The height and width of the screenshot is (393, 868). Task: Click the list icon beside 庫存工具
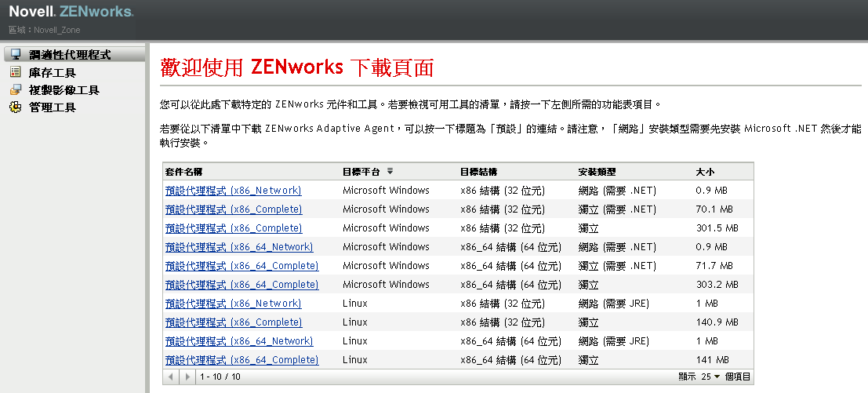point(16,72)
